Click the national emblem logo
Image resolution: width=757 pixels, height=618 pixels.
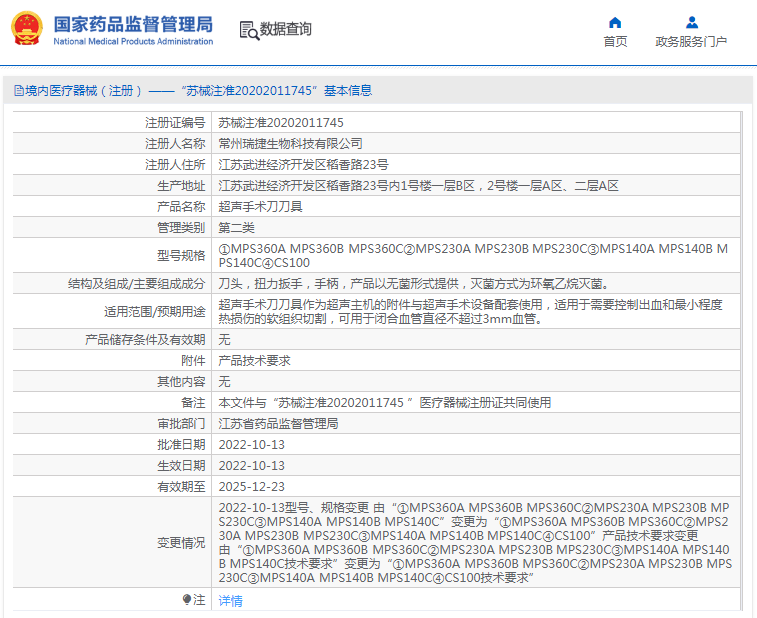pyautogui.click(x=27, y=28)
